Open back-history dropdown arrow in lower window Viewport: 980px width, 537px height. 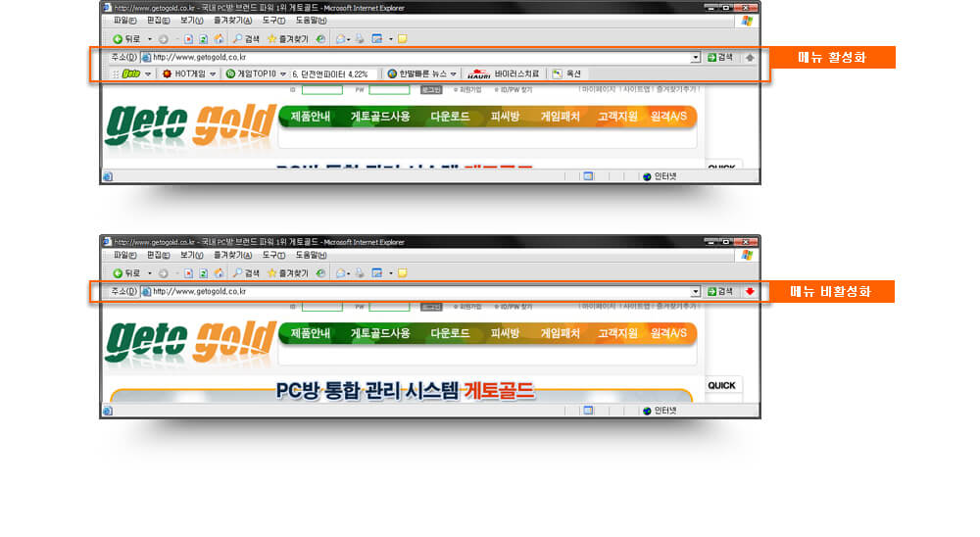[149, 273]
